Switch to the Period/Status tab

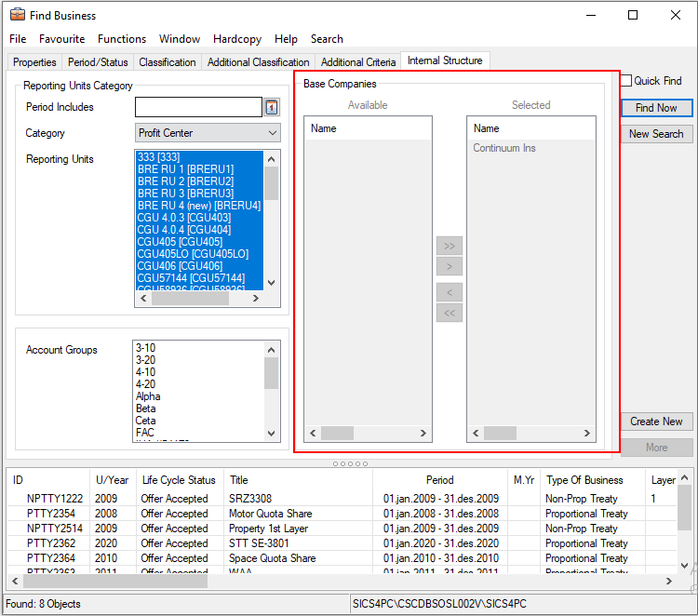(x=98, y=62)
